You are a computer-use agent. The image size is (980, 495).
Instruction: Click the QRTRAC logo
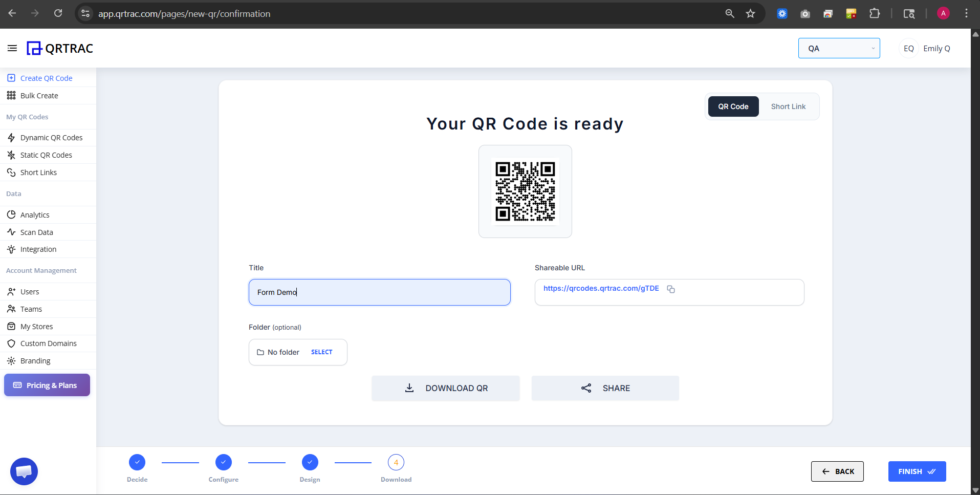[x=60, y=48]
